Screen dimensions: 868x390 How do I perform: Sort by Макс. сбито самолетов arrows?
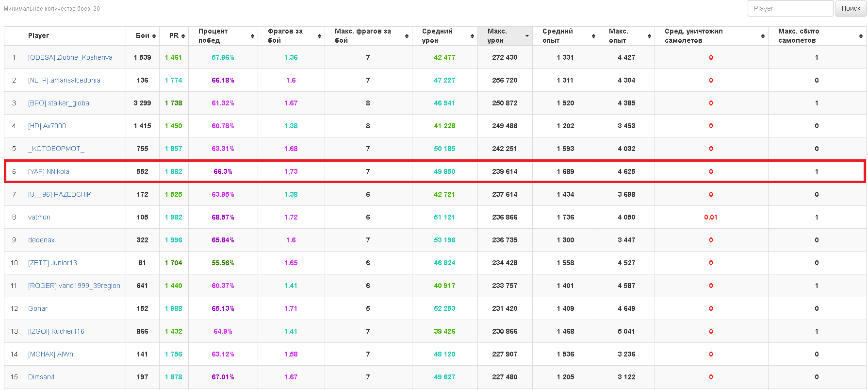tap(861, 36)
